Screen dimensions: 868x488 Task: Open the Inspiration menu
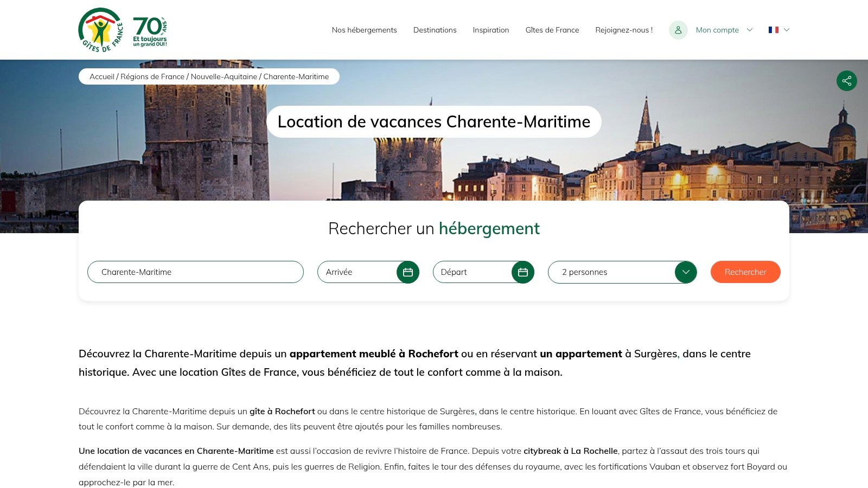(x=491, y=30)
